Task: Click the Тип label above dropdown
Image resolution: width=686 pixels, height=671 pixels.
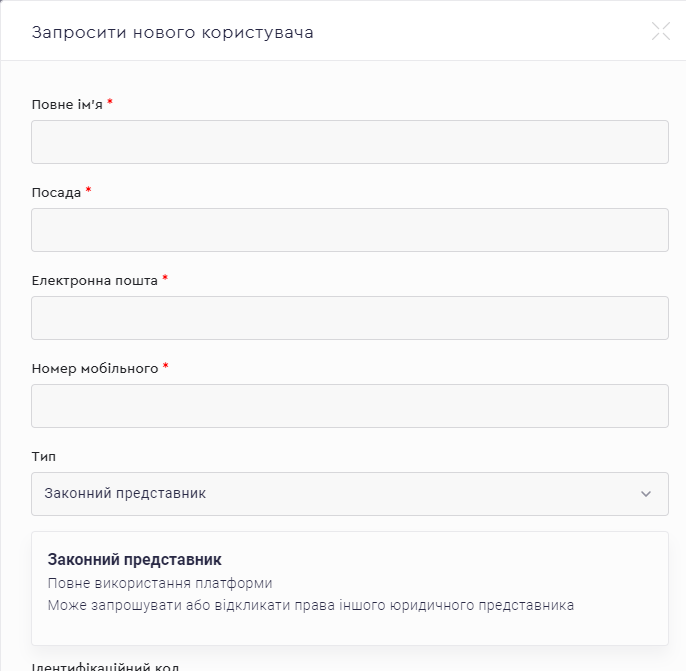Action: coord(44,457)
